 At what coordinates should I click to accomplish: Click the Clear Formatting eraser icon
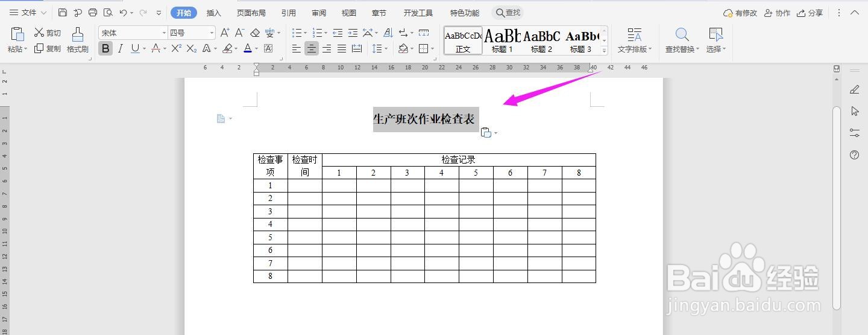coord(255,33)
